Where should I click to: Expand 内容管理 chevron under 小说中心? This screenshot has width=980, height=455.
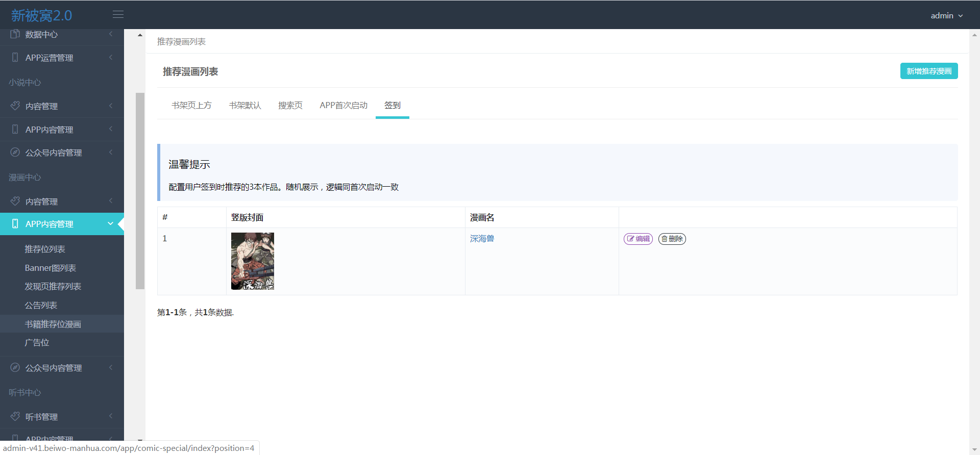click(x=110, y=106)
